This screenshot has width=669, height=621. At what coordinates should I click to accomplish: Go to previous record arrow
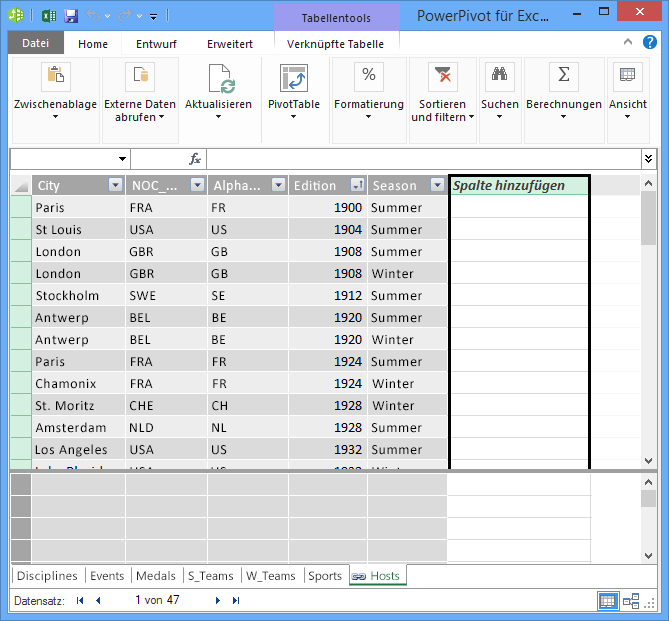click(x=98, y=601)
